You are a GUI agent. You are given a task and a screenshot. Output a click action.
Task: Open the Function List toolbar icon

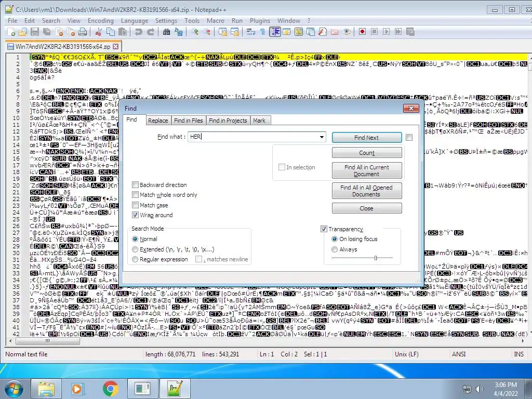click(323, 32)
